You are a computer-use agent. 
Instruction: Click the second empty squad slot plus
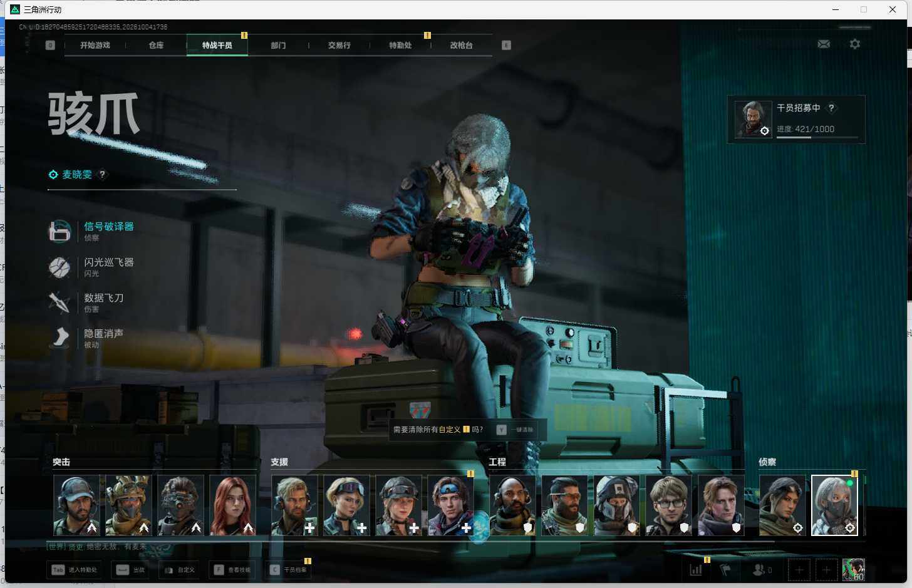click(826, 570)
